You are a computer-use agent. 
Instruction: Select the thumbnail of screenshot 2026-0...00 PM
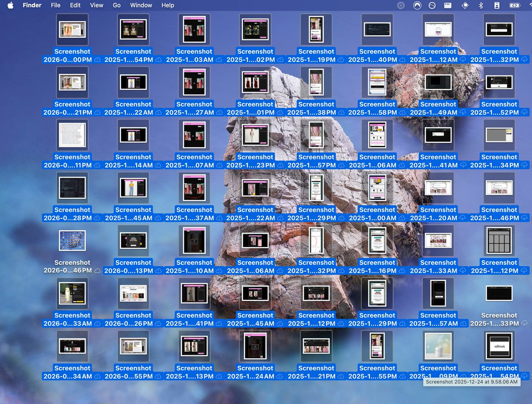point(72,29)
